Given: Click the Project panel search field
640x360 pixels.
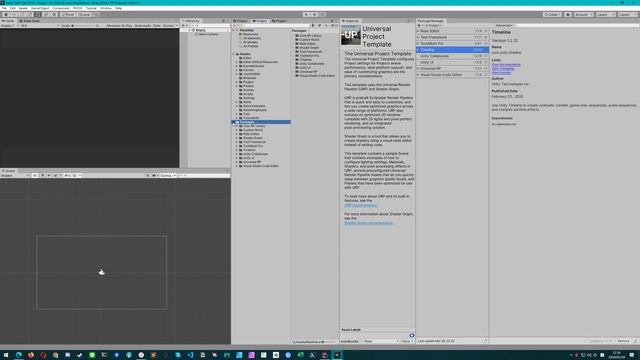Looking at the screenshot, I should tap(276, 26).
